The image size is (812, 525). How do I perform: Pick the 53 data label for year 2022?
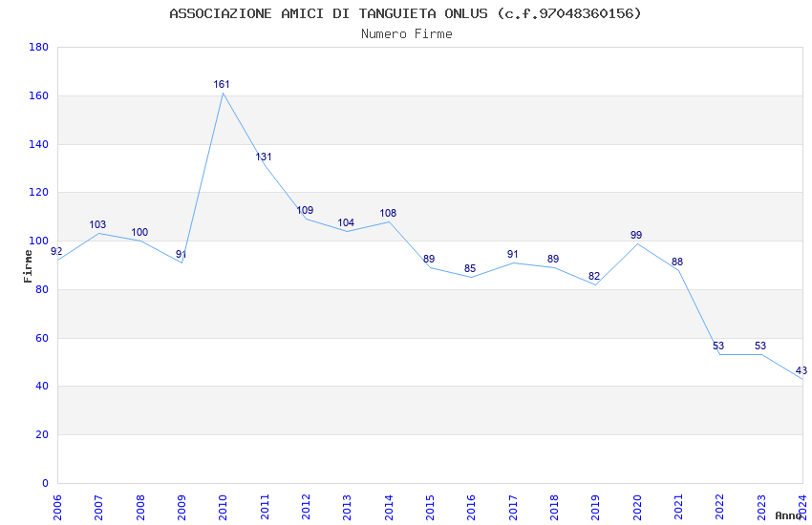[x=718, y=346]
